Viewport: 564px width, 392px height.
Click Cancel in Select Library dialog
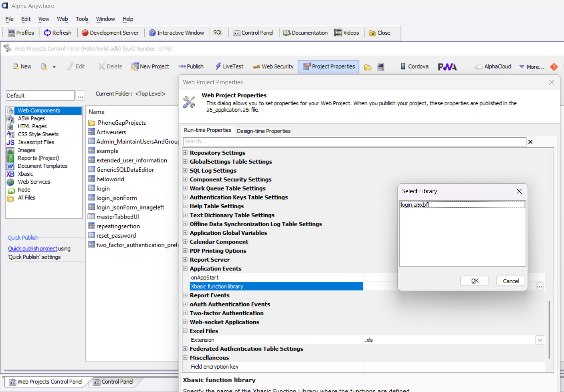coord(511,281)
